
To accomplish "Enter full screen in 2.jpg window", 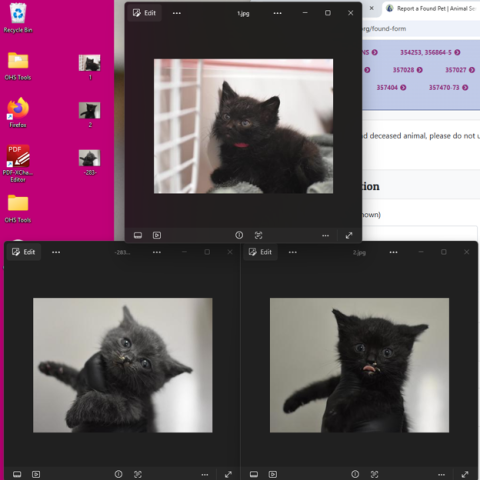I will tap(465, 474).
